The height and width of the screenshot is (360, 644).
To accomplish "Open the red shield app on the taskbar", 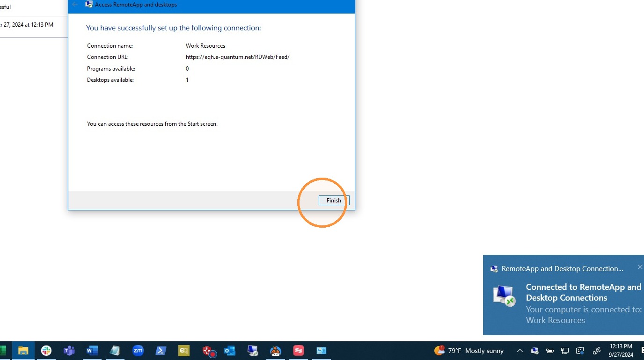I will [x=208, y=351].
